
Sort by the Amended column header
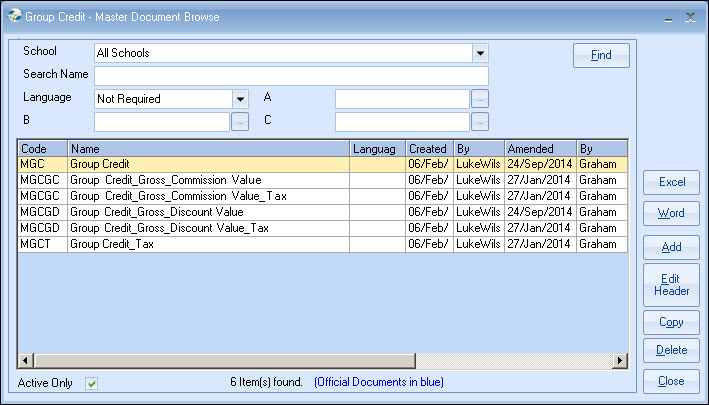coord(539,149)
